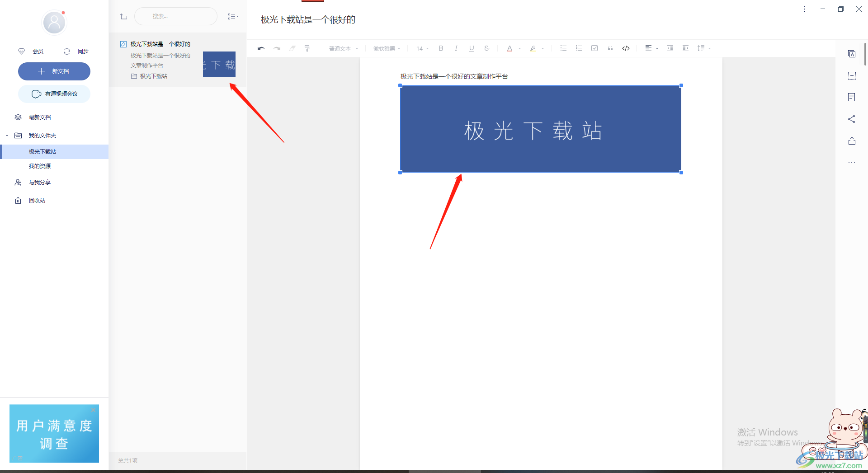Insert a code block
868x473 pixels.
click(x=626, y=48)
